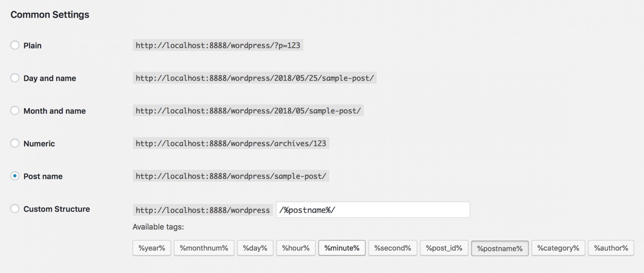
Task: Toggle the active %postname% tag button
Action: tap(500, 248)
